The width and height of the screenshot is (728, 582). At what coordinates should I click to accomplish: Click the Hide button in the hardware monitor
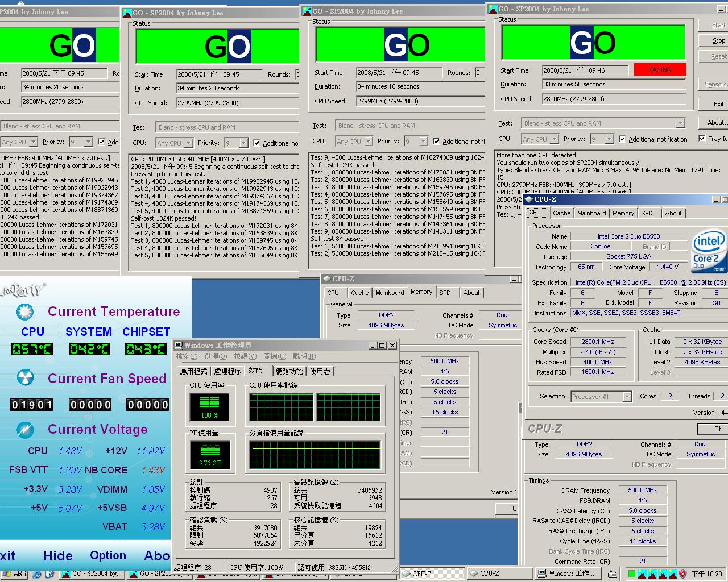click(x=57, y=556)
